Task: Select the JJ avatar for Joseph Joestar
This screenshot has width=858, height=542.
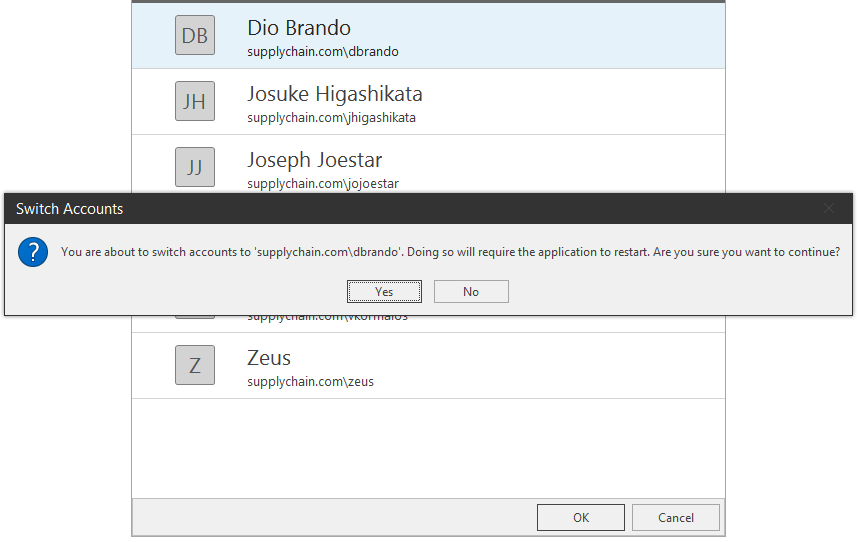Action: tap(195, 167)
